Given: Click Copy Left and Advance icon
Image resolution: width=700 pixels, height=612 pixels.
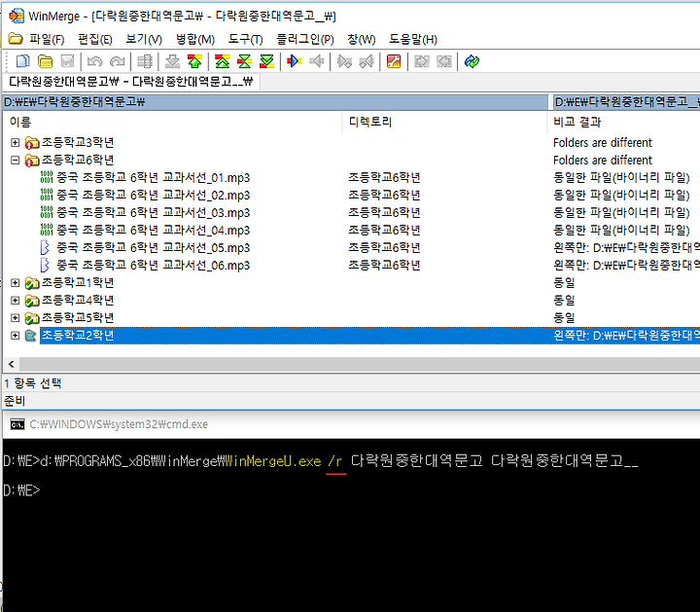Looking at the screenshot, I should click(x=367, y=61).
